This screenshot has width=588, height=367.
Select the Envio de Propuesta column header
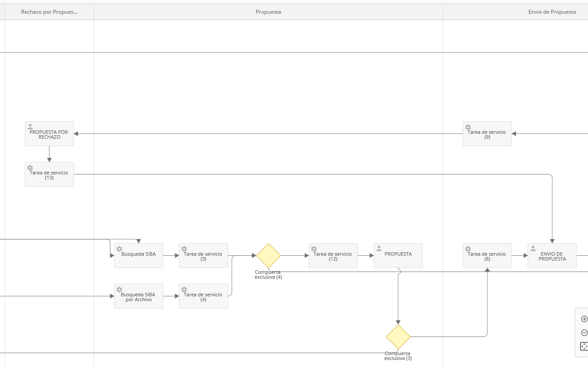point(552,12)
